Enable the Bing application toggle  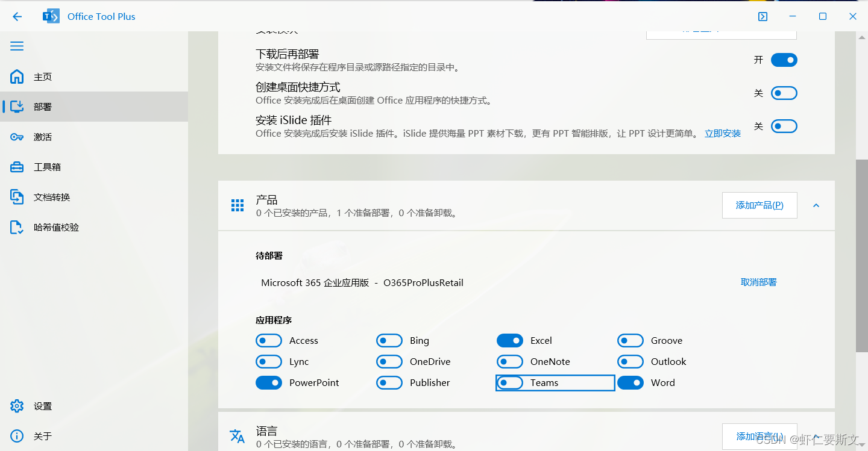[389, 341]
